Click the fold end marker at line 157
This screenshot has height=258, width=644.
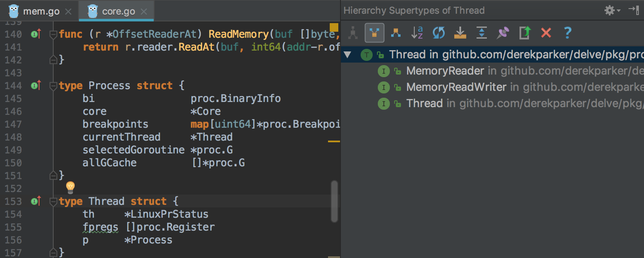54,252
